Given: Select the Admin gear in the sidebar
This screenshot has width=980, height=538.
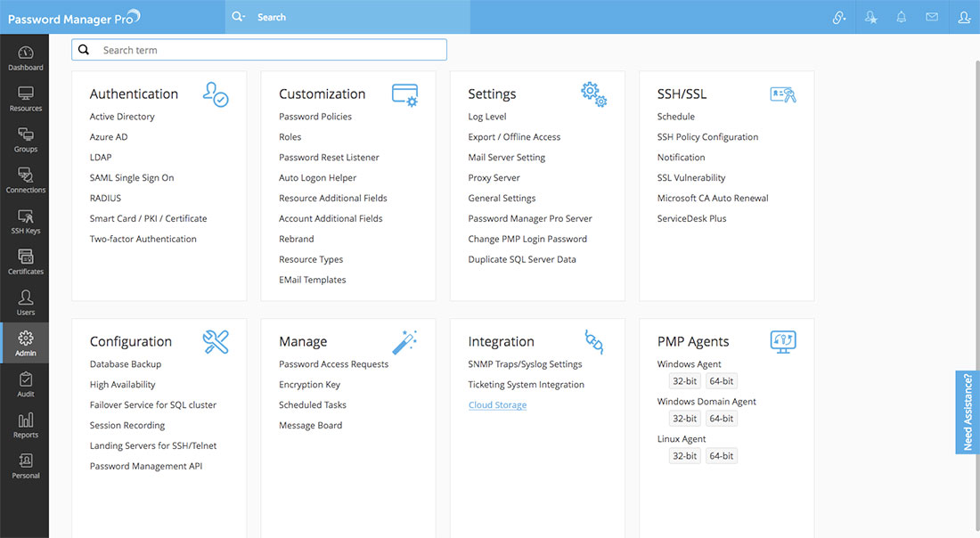Looking at the screenshot, I should pos(25,343).
